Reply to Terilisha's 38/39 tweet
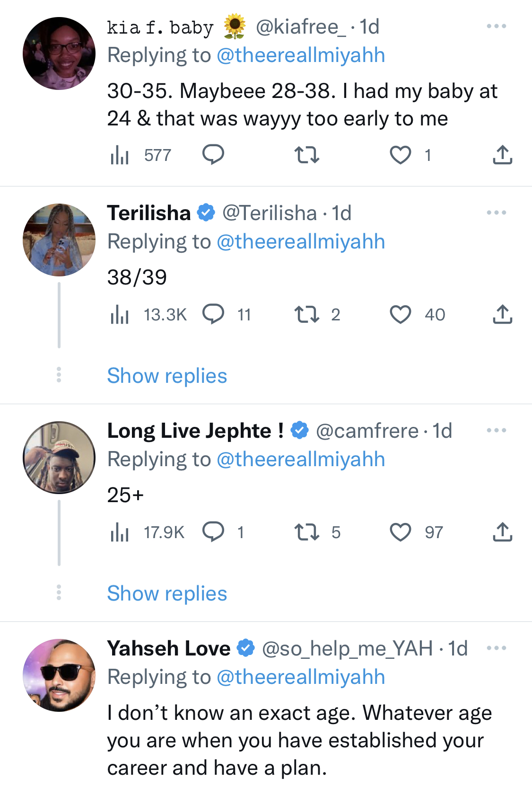 click(213, 314)
